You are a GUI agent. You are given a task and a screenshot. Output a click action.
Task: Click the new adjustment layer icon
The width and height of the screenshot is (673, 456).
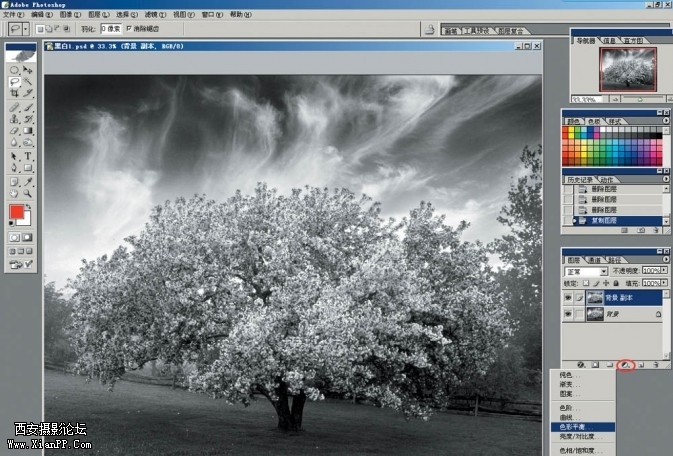click(x=626, y=365)
